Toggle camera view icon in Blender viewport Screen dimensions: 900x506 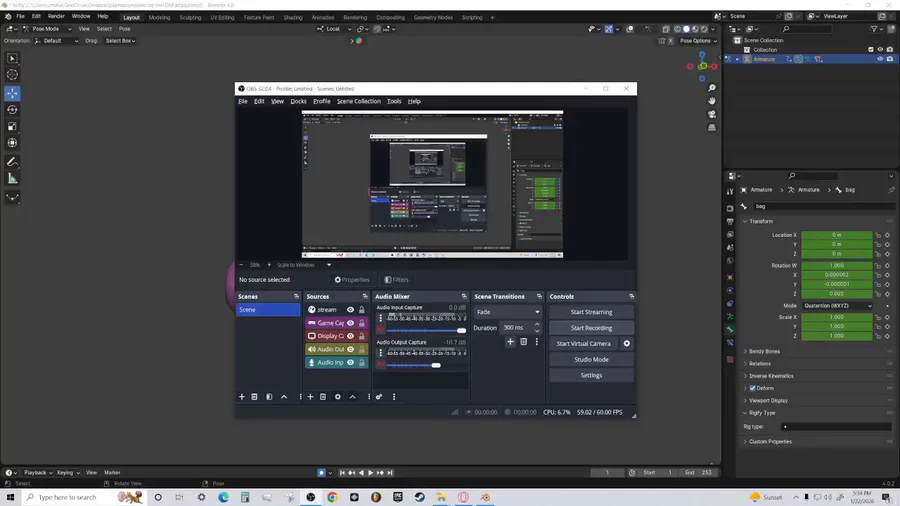point(712,114)
